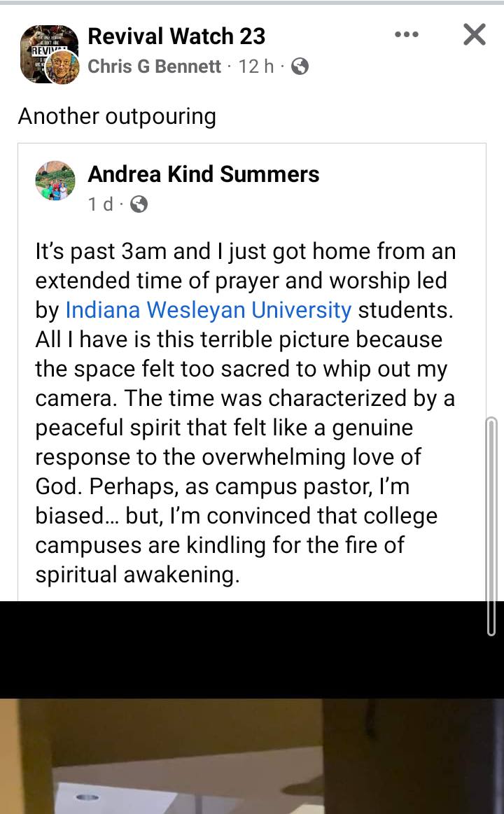Tap the "Another outpouring" caption text
This screenshot has height=814, width=504.
(117, 115)
